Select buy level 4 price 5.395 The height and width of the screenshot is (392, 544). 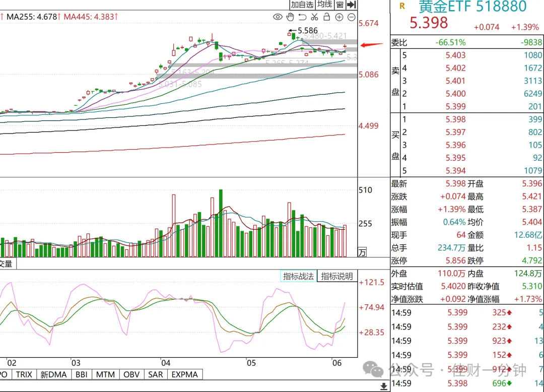point(455,158)
